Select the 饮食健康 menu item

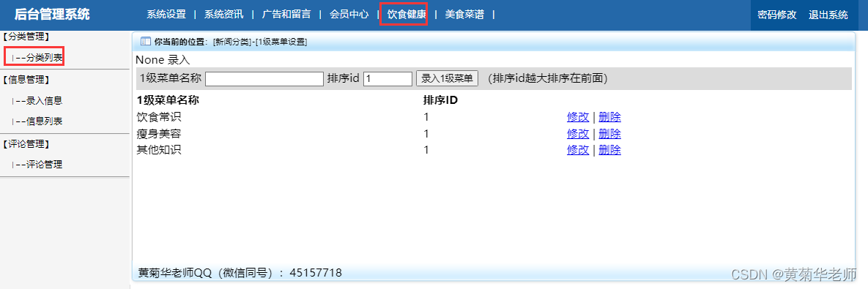[x=407, y=15]
